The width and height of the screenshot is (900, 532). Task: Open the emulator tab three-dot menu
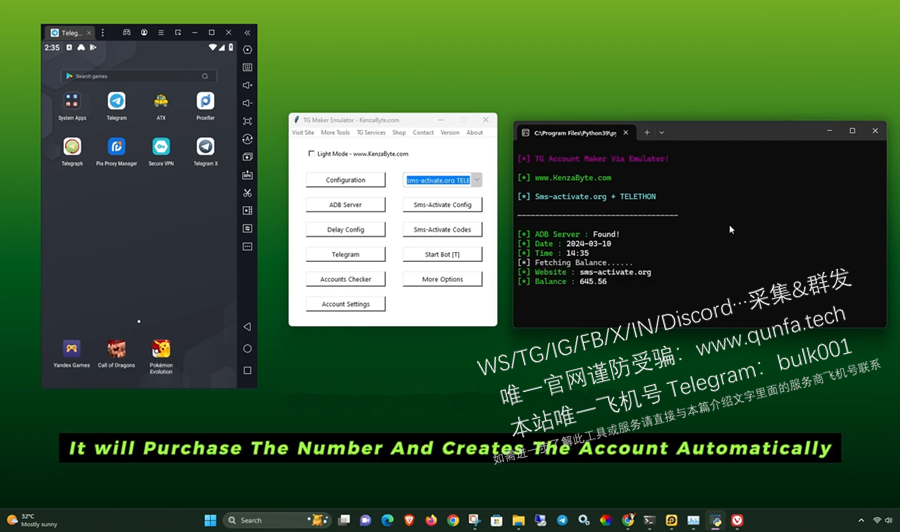pyautogui.click(x=103, y=33)
